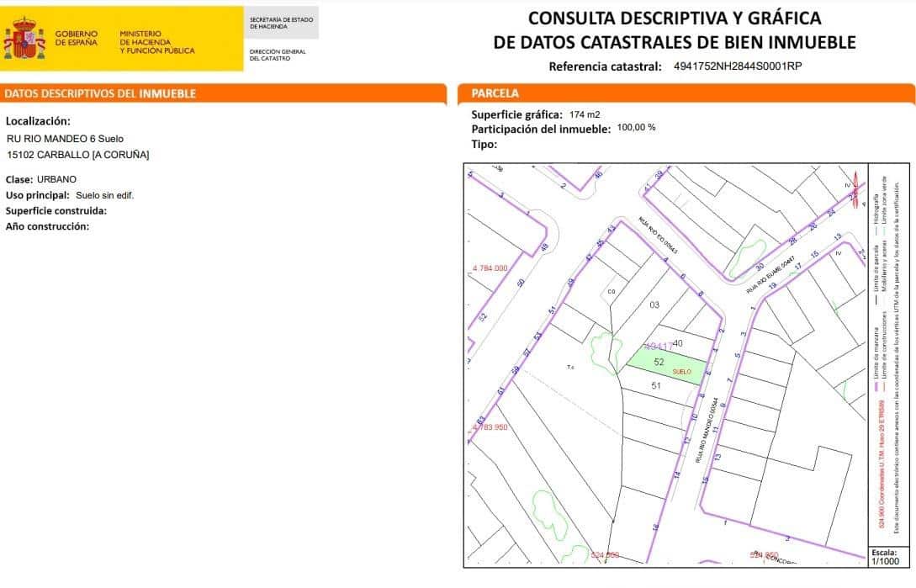Select the small CO construction label icon
The width and height of the screenshot is (916, 588).
(611, 290)
